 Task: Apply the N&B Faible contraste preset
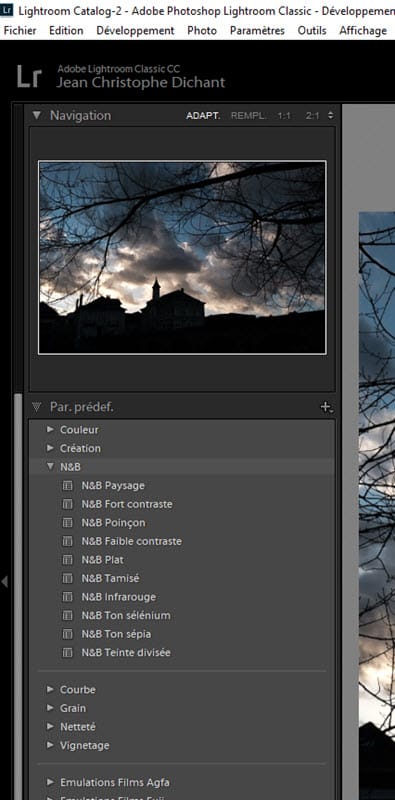coord(132,541)
